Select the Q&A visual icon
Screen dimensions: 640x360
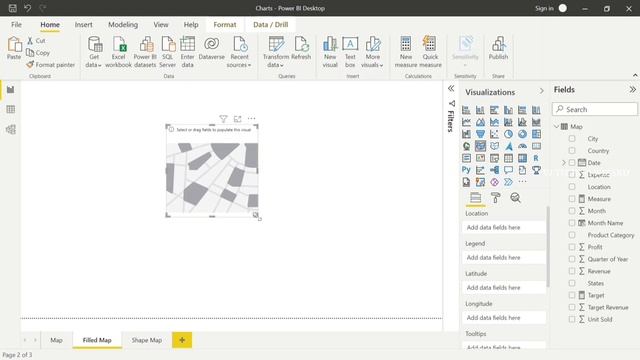click(x=508, y=170)
